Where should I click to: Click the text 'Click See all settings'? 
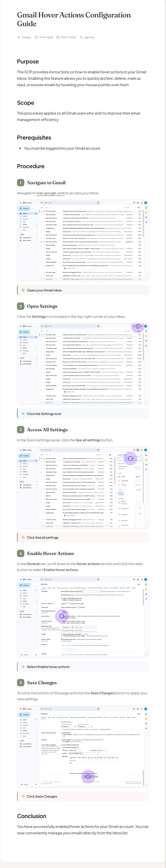point(42,537)
